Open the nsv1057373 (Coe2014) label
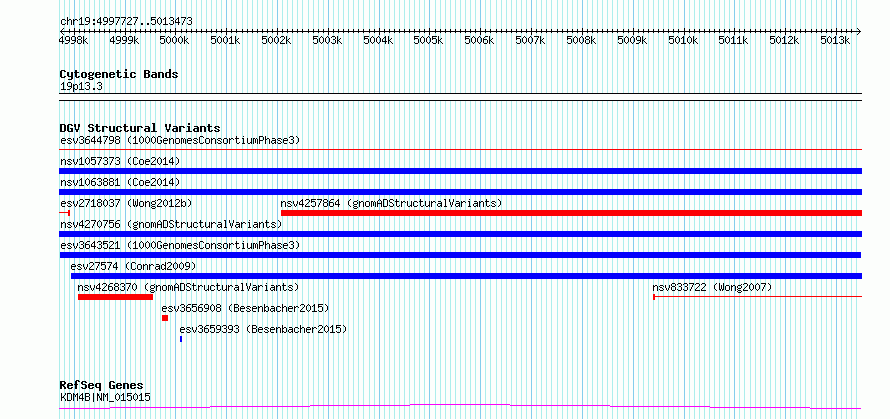The width and height of the screenshot is (890, 419). (120, 161)
